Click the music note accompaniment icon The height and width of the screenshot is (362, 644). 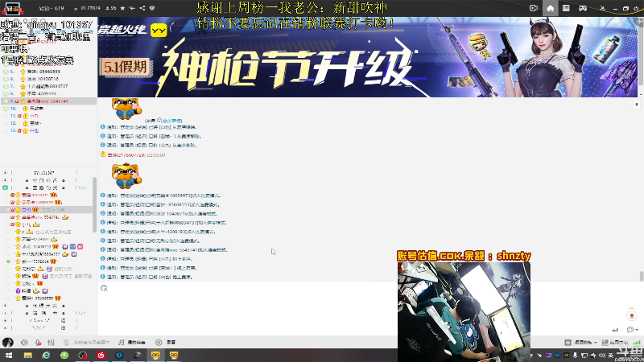pyautogui.click(x=122, y=343)
